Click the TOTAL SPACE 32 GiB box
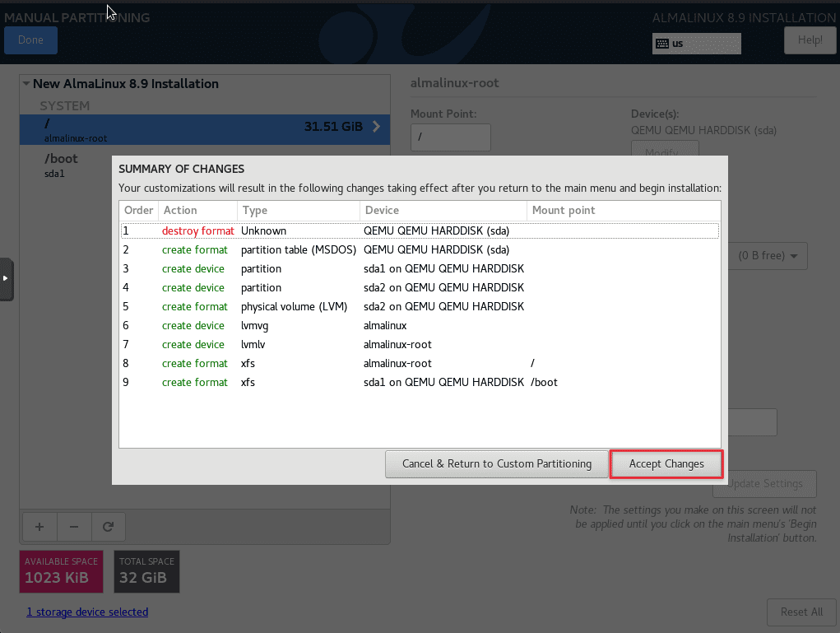The height and width of the screenshot is (633, 840). pyautogui.click(x=146, y=571)
